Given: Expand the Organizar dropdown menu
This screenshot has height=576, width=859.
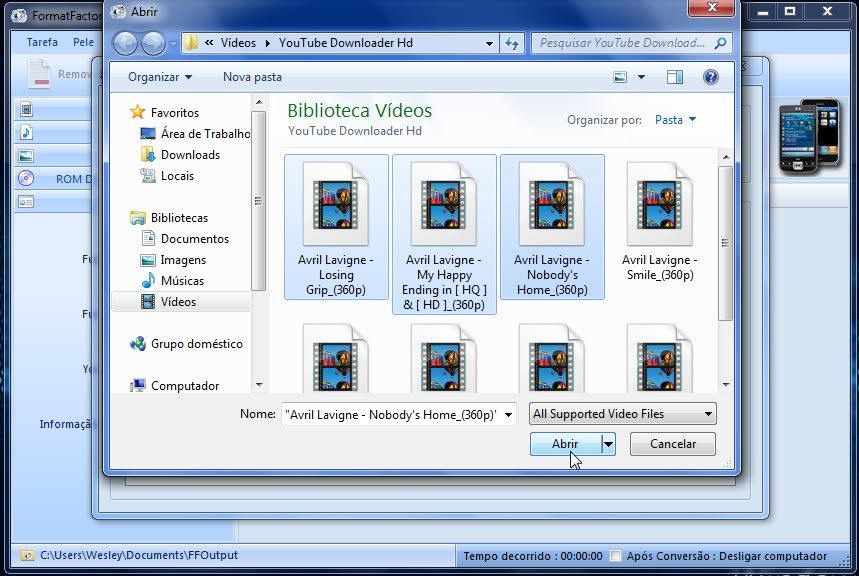Looking at the screenshot, I should [x=160, y=77].
